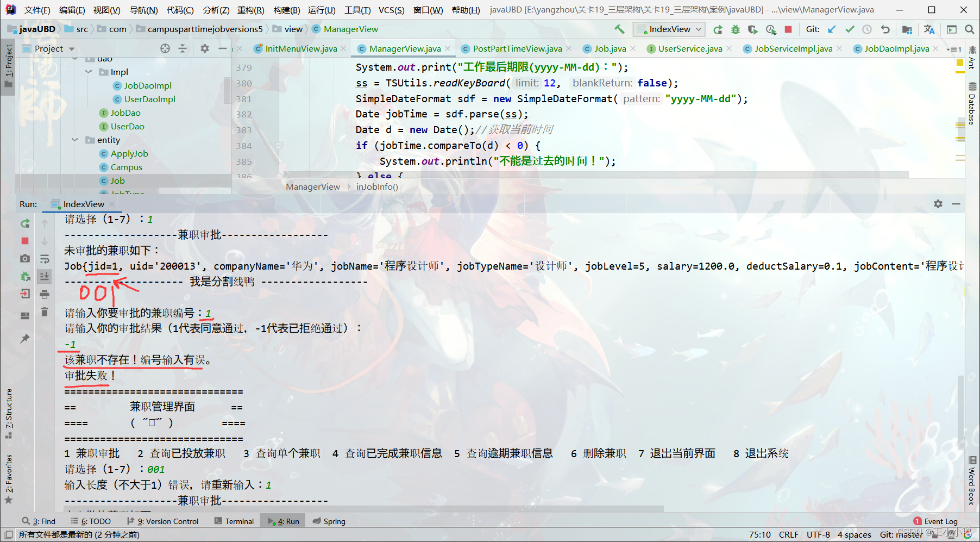Open the 重构(R) menu
Image resolution: width=980 pixels, height=542 pixels.
(x=250, y=10)
